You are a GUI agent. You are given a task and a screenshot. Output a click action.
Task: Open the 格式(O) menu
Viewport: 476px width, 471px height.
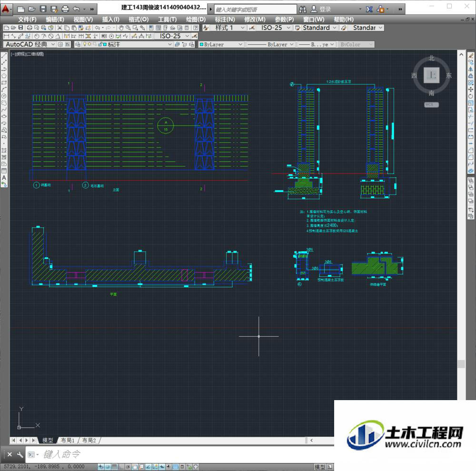[139, 20]
